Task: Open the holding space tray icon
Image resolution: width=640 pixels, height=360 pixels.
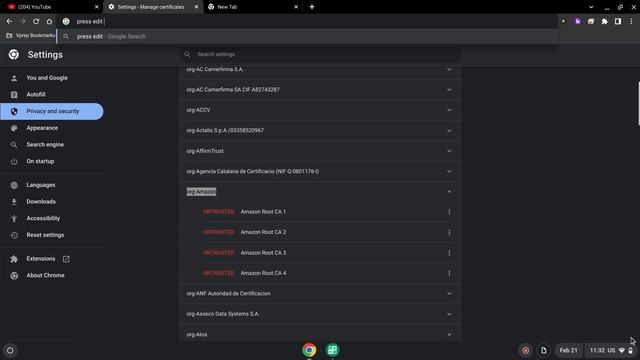Action: [544, 350]
